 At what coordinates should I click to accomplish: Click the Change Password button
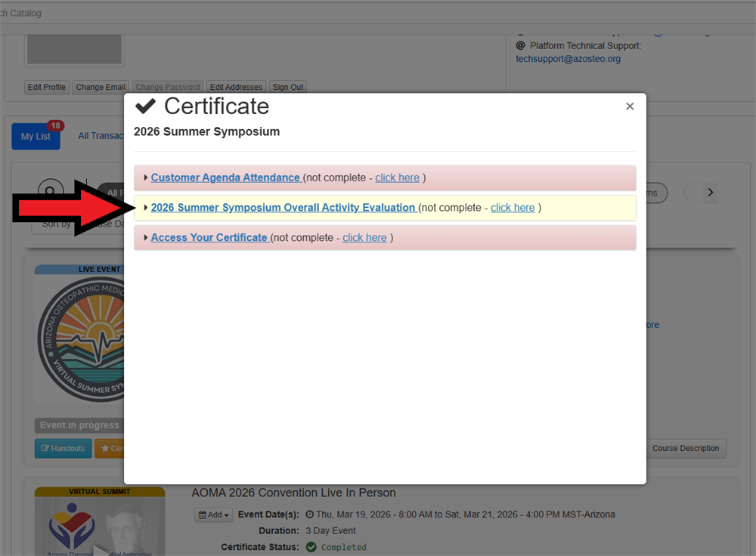[x=167, y=87]
